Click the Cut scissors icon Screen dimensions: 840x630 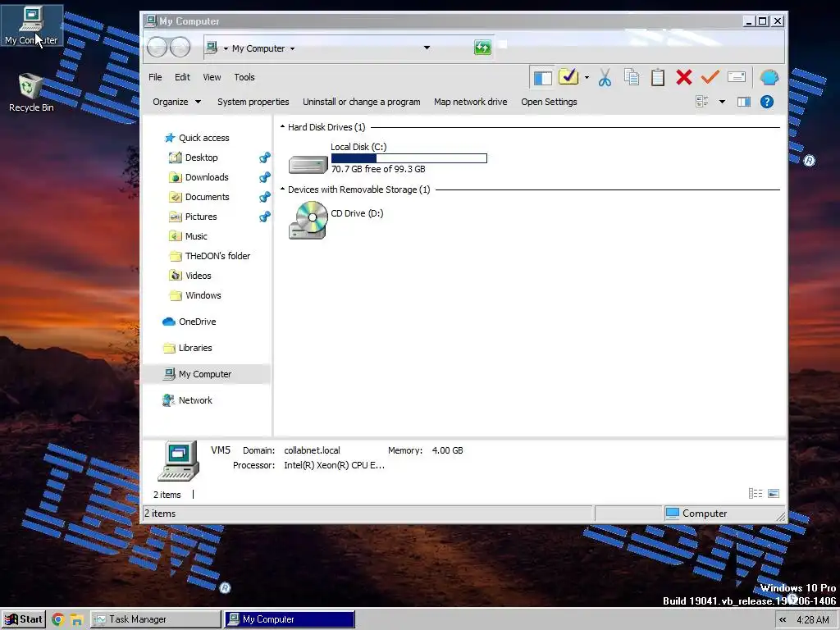(605, 78)
